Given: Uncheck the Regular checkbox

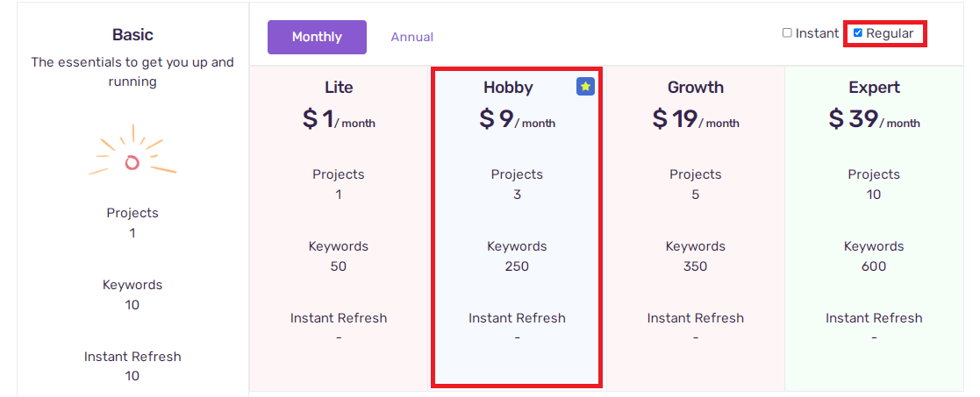Looking at the screenshot, I should click(858, 33).
